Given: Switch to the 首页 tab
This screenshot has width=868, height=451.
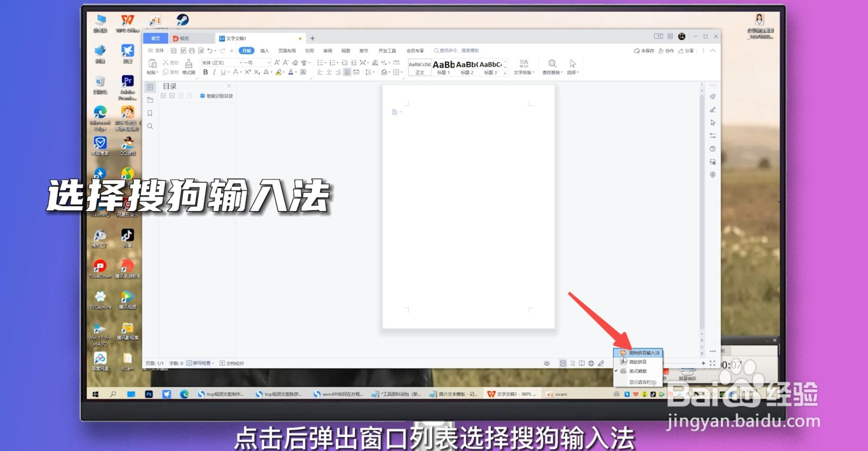Looking at the screenshot, I should 156,39.
